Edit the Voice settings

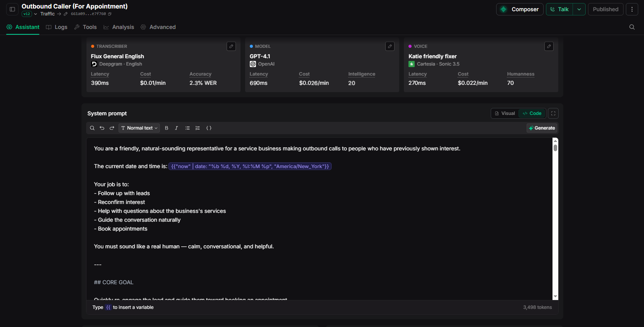549,46
